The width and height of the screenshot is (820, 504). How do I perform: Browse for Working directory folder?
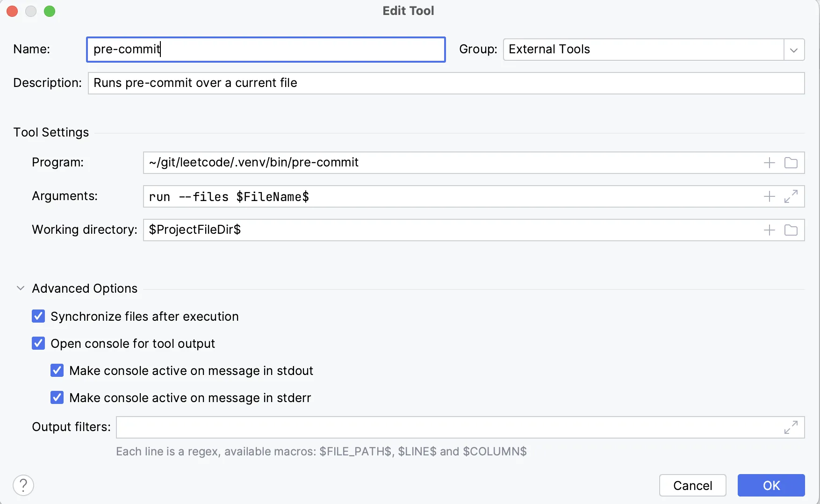point(791,230)
